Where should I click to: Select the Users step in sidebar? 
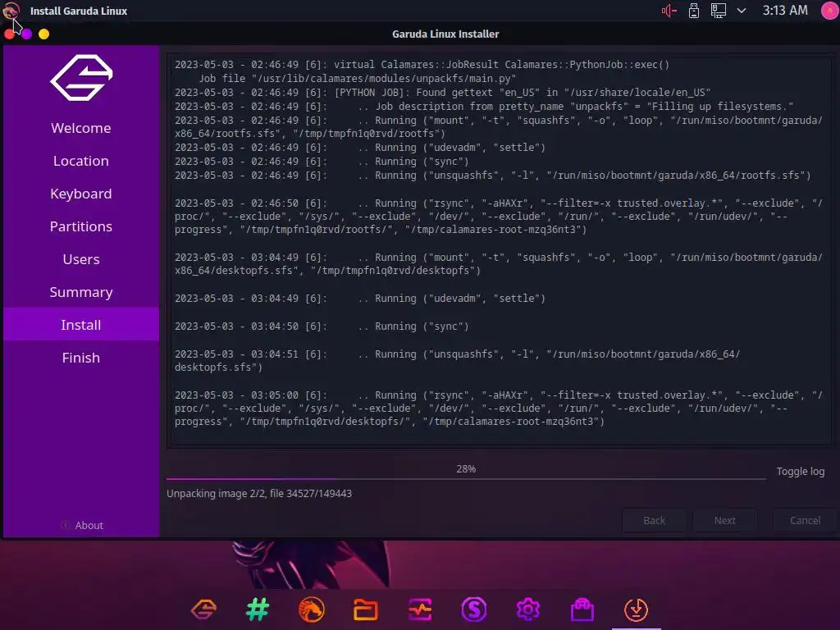click(81, 259)
